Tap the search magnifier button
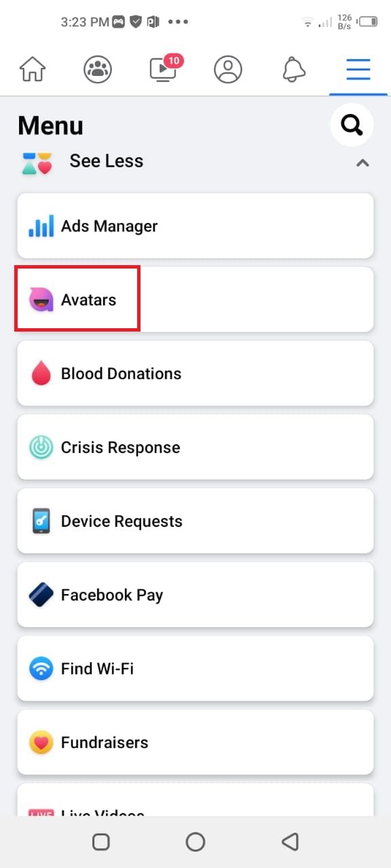This screenshot has width=391, height=868. (352, 125)
